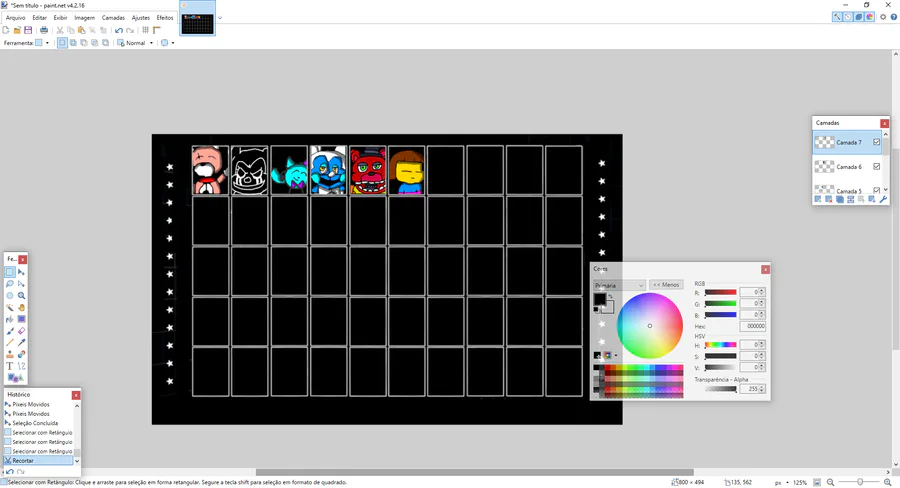
Task: Open the Arquivo menu
Action: tap(15, 18)
